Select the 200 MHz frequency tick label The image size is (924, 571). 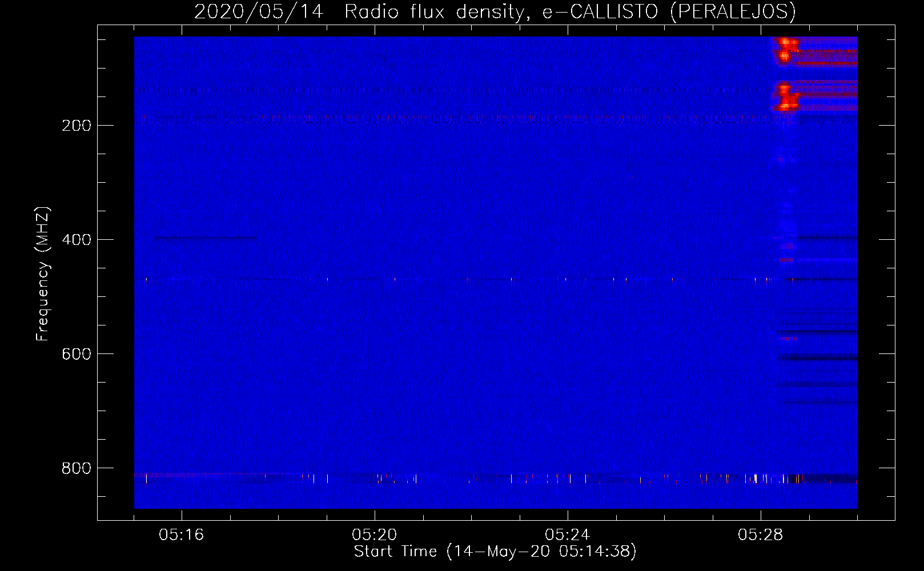[x=77, y=126]
